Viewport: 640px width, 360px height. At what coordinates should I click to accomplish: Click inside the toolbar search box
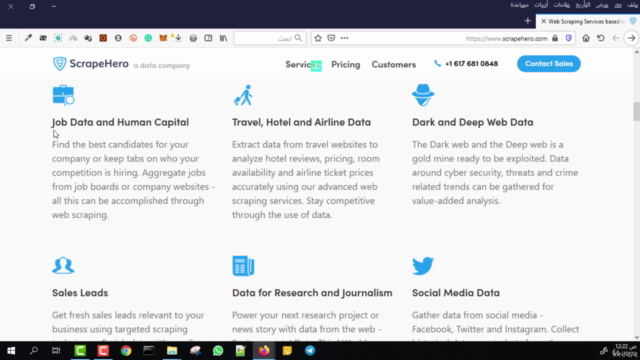270,38
